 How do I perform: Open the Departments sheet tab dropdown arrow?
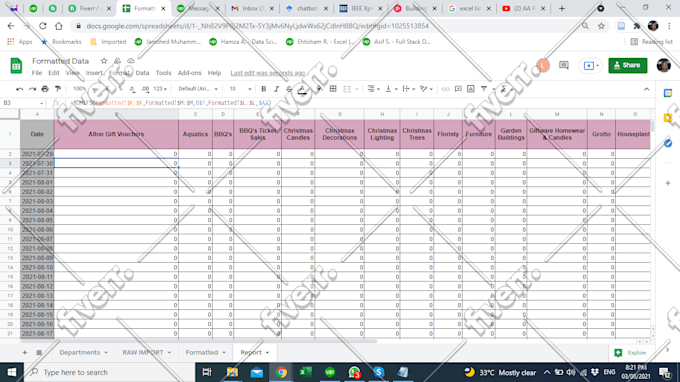[x=106, y=353]
